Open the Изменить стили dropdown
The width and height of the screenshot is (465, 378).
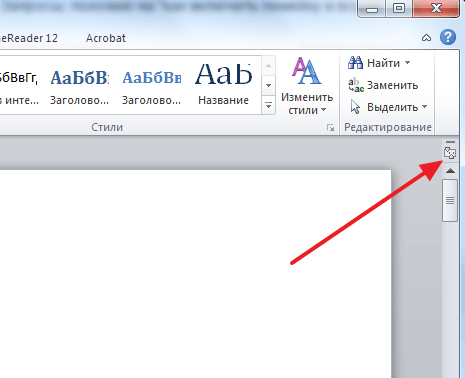point(307,86)
